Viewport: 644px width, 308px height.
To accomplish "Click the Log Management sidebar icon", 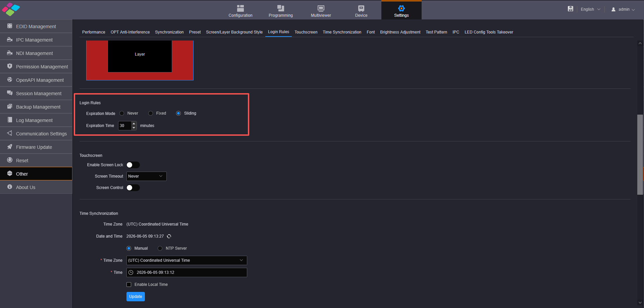I will pyautogui.click(x=10, y=120).
